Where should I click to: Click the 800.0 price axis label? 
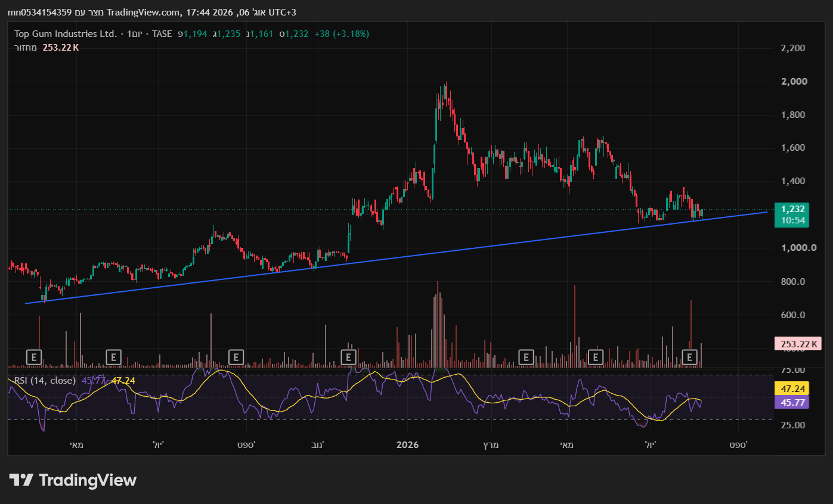pyautogui.click(x=794, y=282)
